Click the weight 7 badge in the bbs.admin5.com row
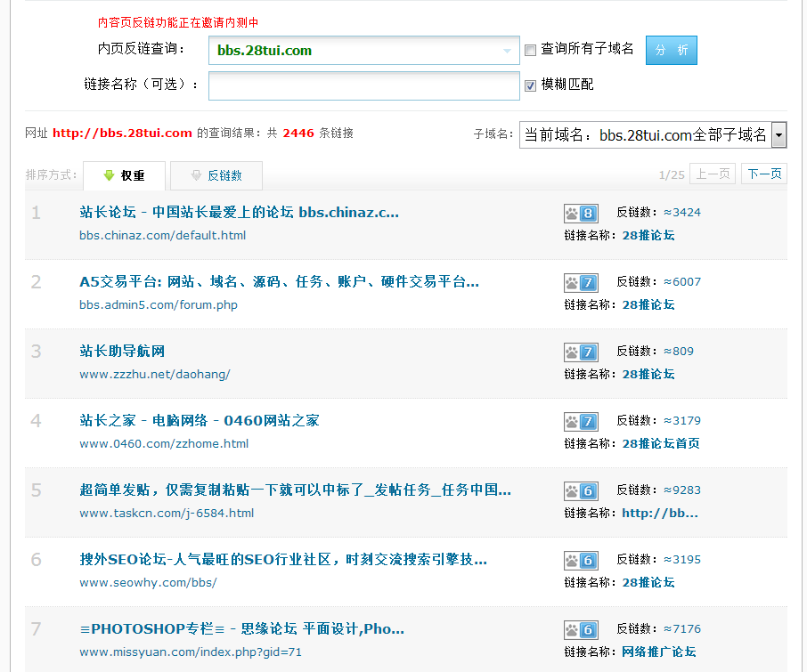The height and width of the screenshot is (672, 807). (581, 283)
